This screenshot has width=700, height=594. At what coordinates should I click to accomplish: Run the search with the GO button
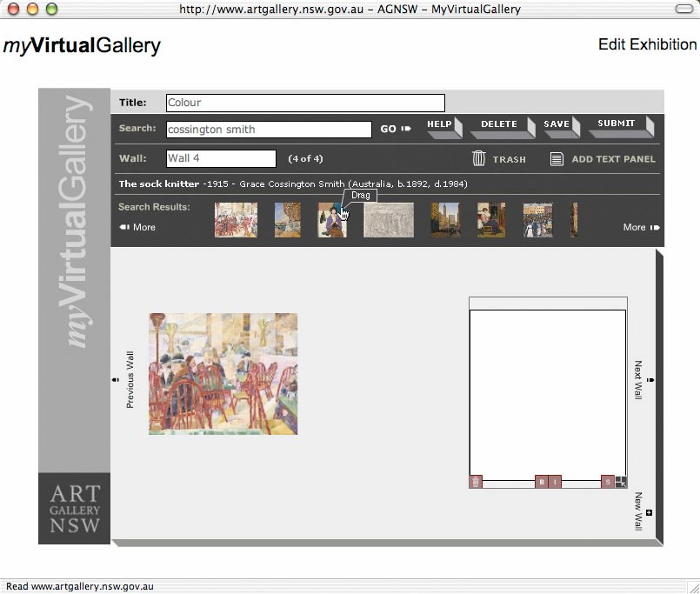(x=396, y=129)
